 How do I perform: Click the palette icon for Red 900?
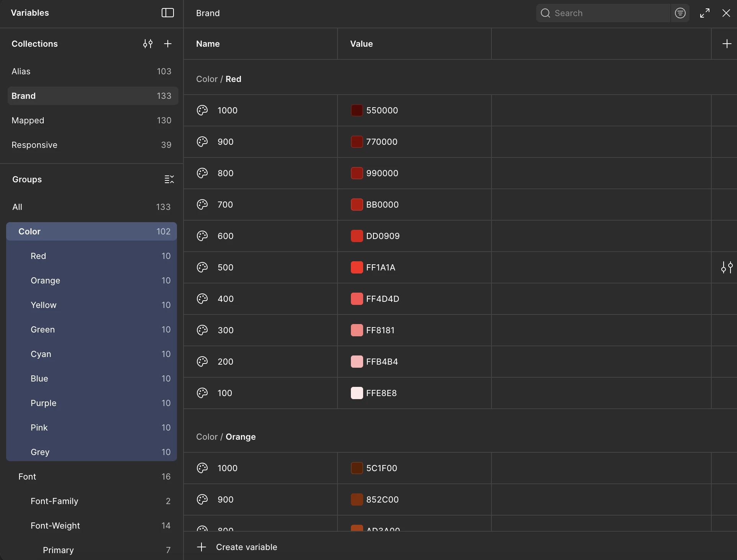pos(202,142)
